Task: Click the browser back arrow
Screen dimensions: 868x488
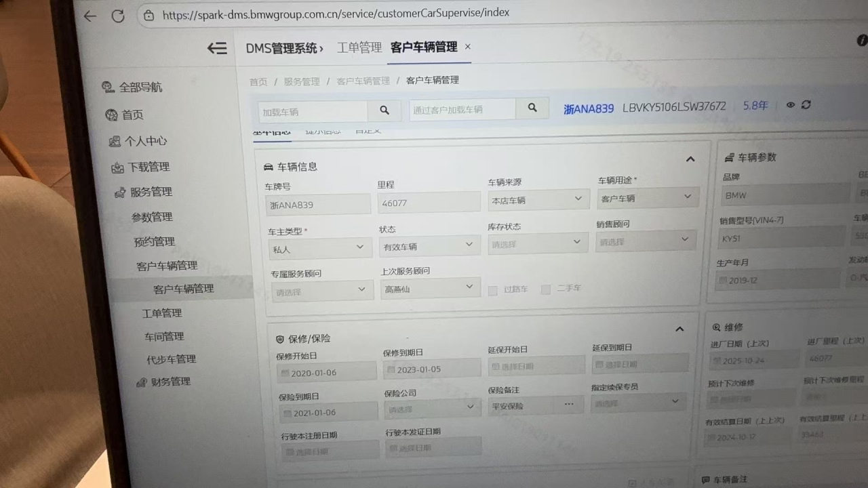Action: 90,16
